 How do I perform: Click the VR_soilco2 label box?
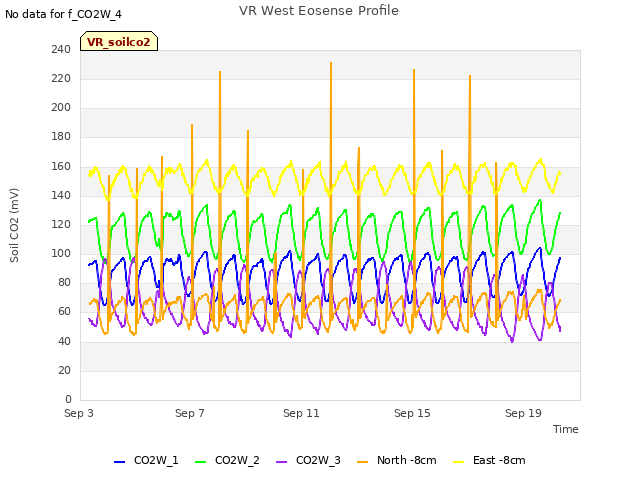[119, 41]
